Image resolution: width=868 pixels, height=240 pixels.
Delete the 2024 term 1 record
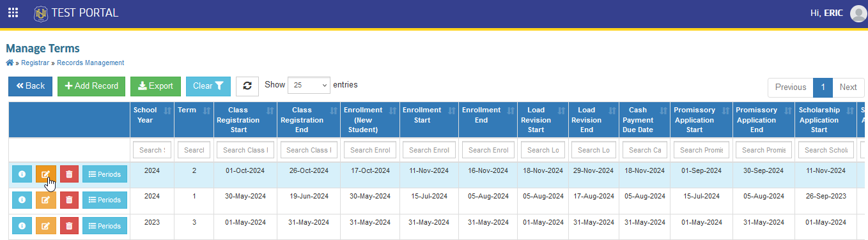(x=69, y=200)
